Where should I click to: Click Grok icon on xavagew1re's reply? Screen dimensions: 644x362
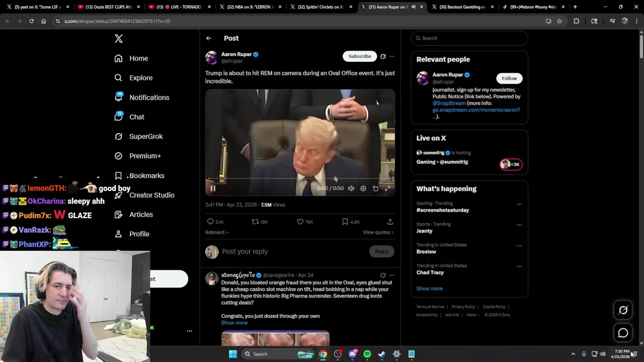tap(383, 276)
